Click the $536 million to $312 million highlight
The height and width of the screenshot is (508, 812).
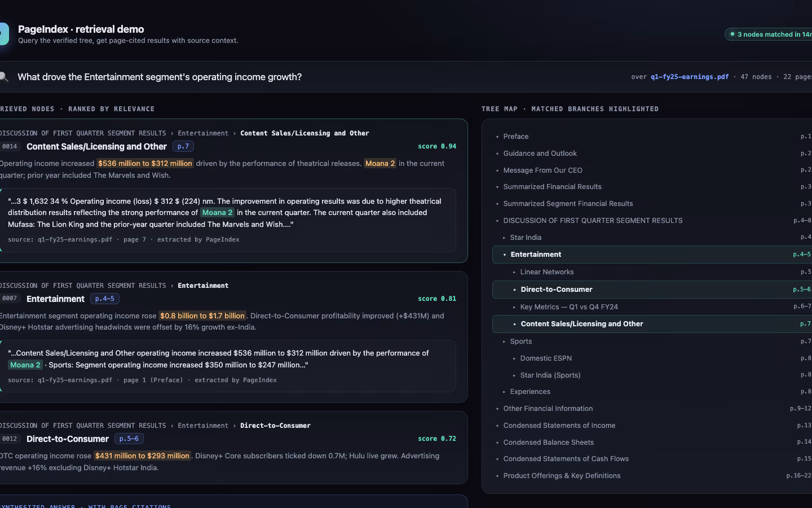(x=145, y=163)
